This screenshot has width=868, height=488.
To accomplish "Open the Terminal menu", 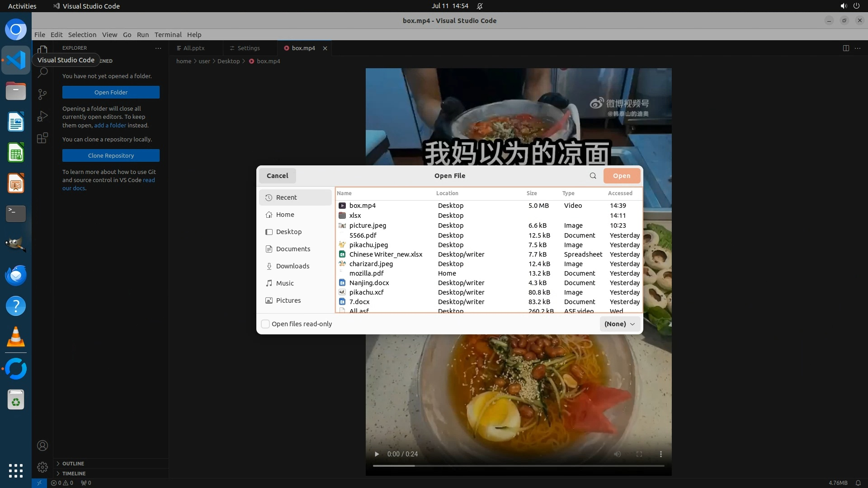I will coord(168,35).
